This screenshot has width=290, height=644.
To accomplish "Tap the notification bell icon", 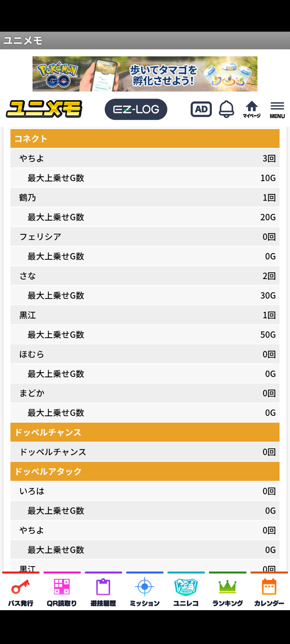I will click(x=226, y=109).
